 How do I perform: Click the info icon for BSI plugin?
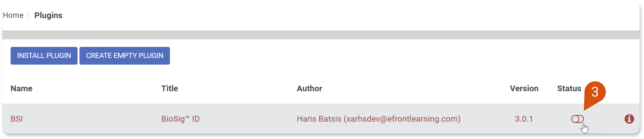click(629, 119)
